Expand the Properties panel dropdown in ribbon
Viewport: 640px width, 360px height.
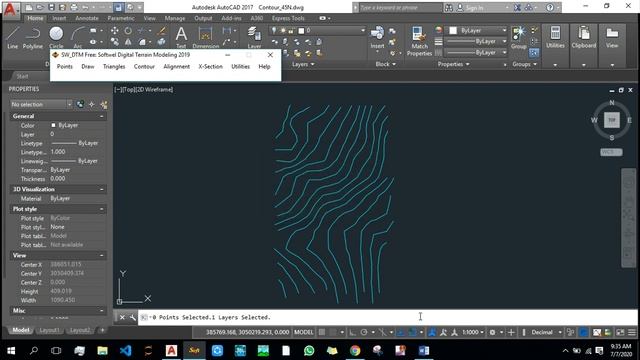453,64
